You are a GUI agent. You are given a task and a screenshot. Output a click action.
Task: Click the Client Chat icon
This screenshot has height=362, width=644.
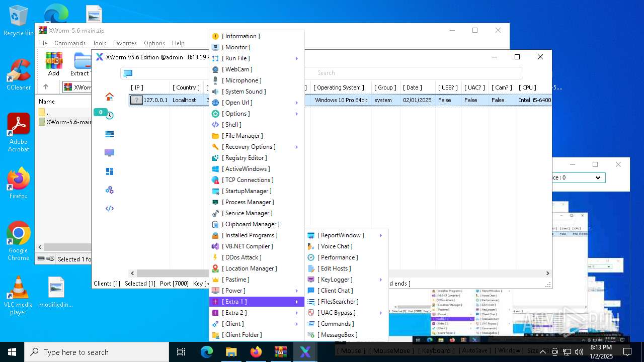pos(311,291)
